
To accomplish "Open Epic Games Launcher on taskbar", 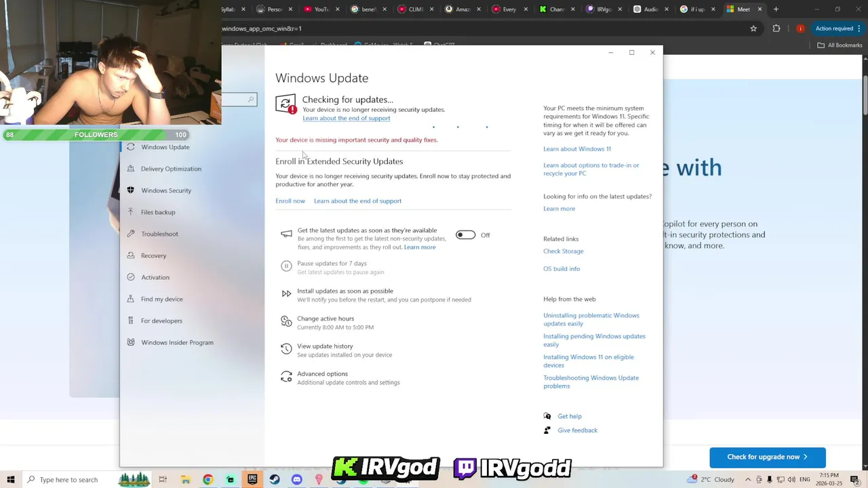I will [252, 480].
